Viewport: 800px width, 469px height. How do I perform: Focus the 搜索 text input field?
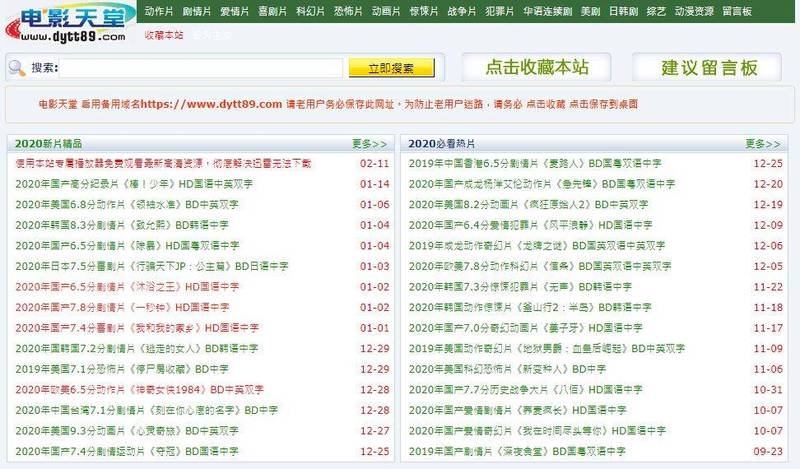(201, 68)
